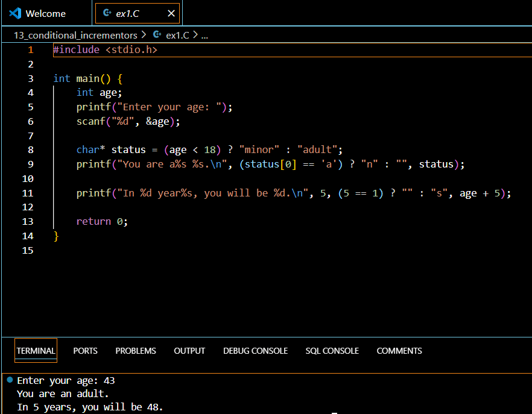Close the ex1.C editor tab
Image resolution: width=532 pixels, height=414 pixels.
(171, 13)
